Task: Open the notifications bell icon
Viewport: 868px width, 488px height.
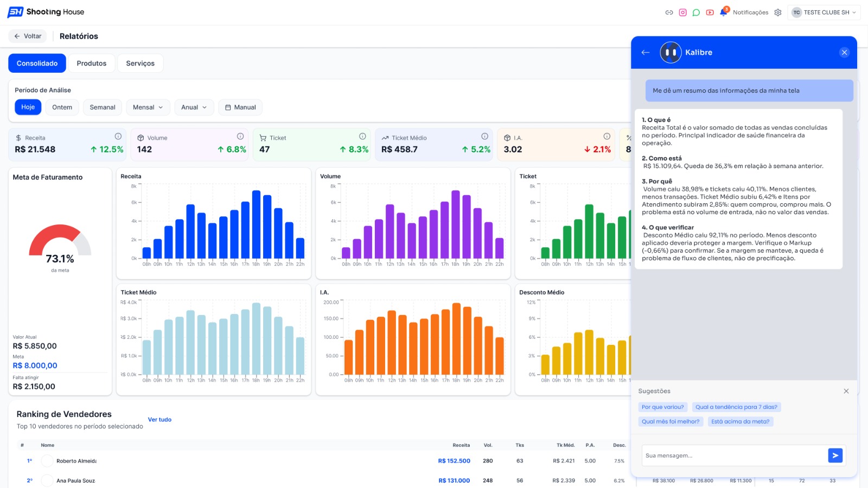Action: point(724,12)
